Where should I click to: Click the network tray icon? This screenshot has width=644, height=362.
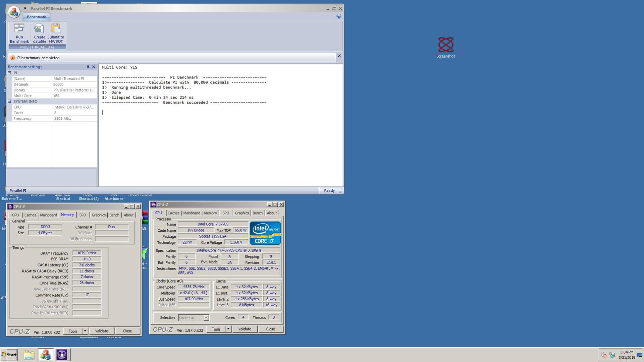point(612,355)
